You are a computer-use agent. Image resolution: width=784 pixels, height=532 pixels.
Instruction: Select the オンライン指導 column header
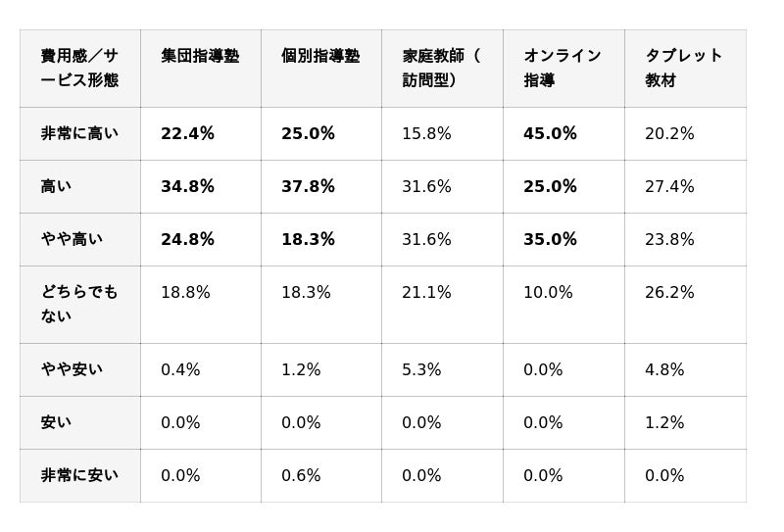(563, 68)
